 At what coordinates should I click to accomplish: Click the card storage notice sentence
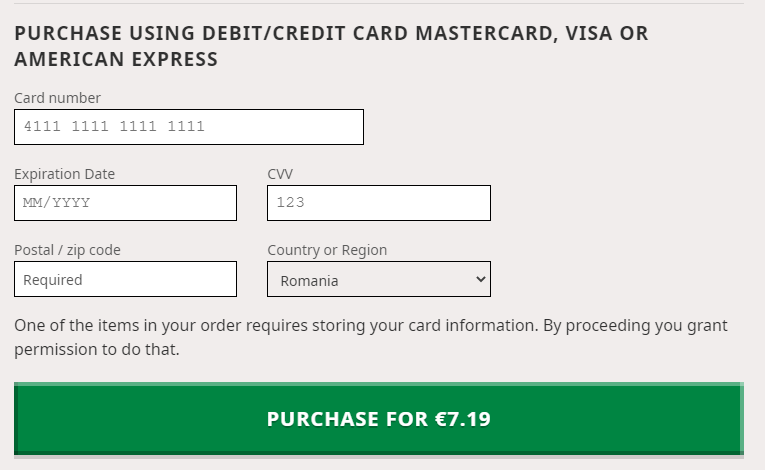click(370, 326)
